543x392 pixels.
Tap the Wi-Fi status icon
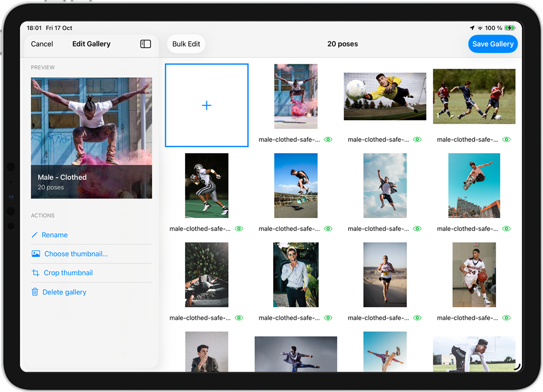pyautogui.click(x=480, y=28)
